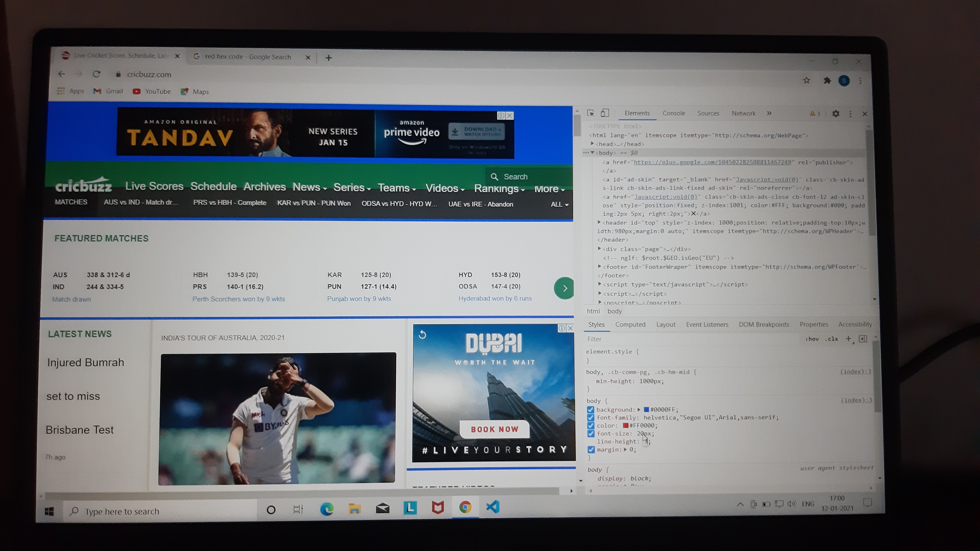Open the Computed styles tab

pos(630,325)
